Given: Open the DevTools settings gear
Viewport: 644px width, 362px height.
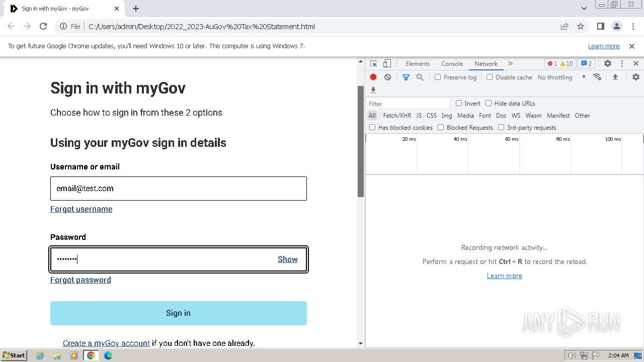Looking at the screenshot, I should point(608,64).
